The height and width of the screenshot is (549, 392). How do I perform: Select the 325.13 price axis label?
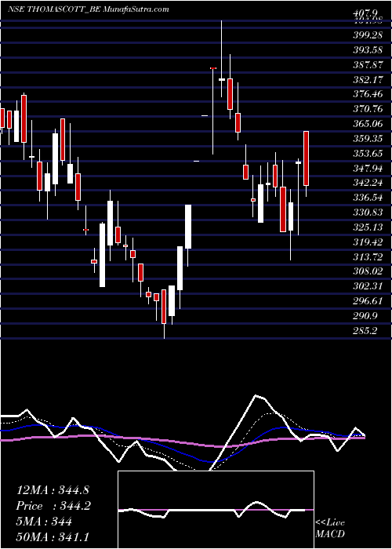pyautogui.click(x=368, y=227)
